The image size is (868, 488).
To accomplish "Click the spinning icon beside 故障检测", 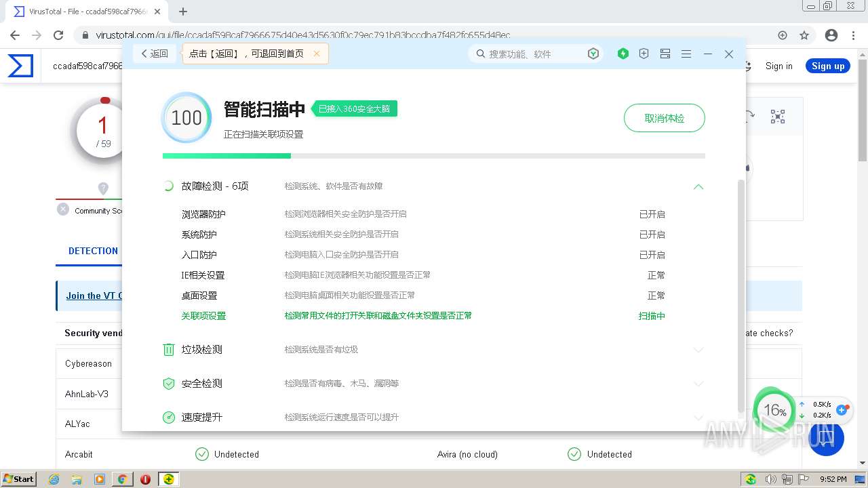I will click(x=169, y=186).
